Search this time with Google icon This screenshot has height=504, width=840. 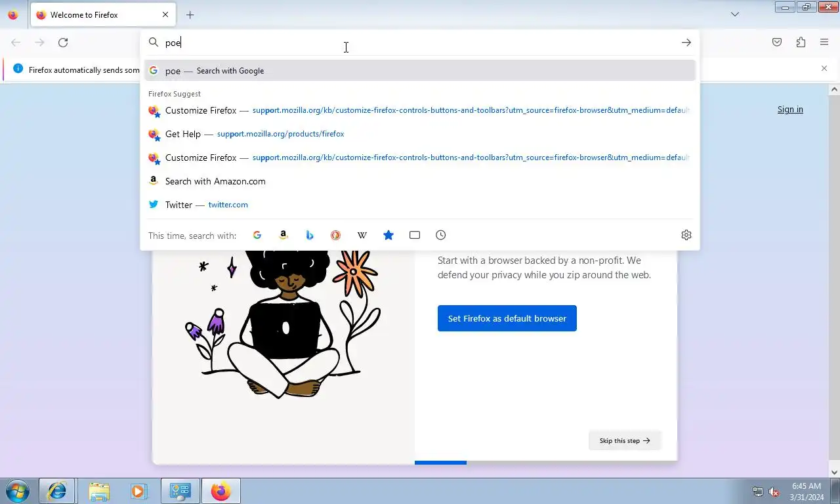257,235
